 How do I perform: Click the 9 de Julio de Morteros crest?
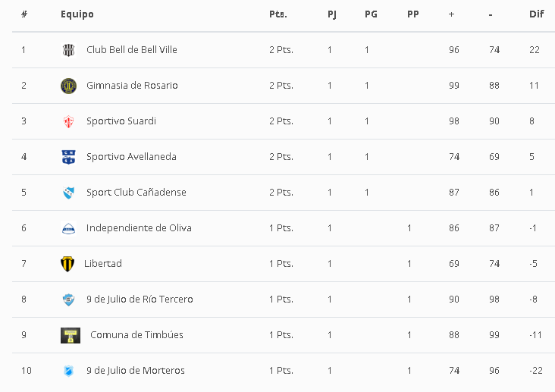tap(68, 371)
